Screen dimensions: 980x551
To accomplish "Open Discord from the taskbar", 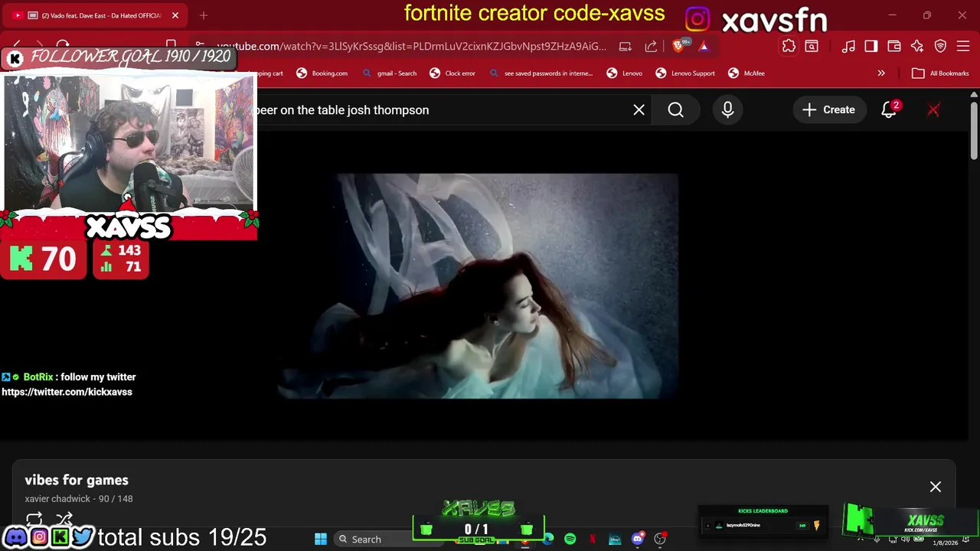I will (x=637, y=540).
